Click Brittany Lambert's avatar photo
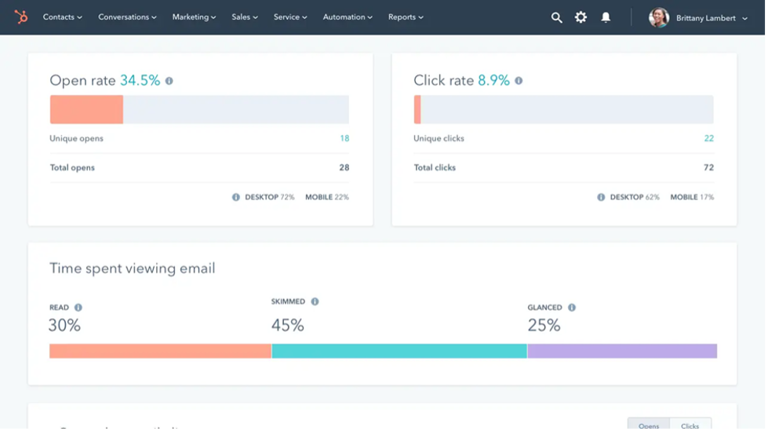Viewport: 768px width, 431px height. tap(661, 18)
